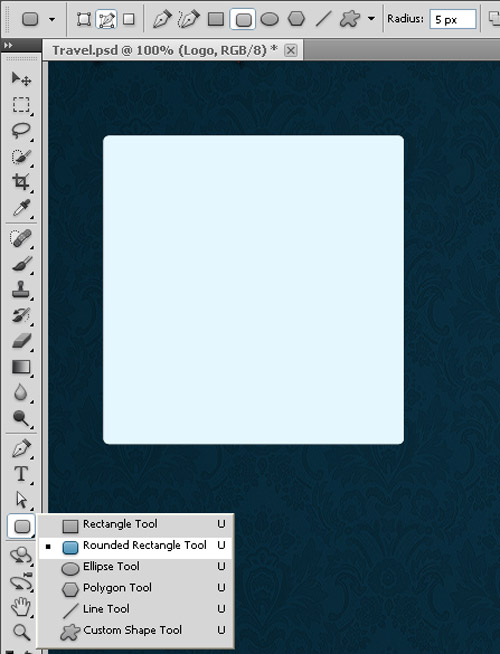Viewport: 500px width, 654px height.
Task: Choose Rectangle shape in options bar
Action: tap(216, 19)
